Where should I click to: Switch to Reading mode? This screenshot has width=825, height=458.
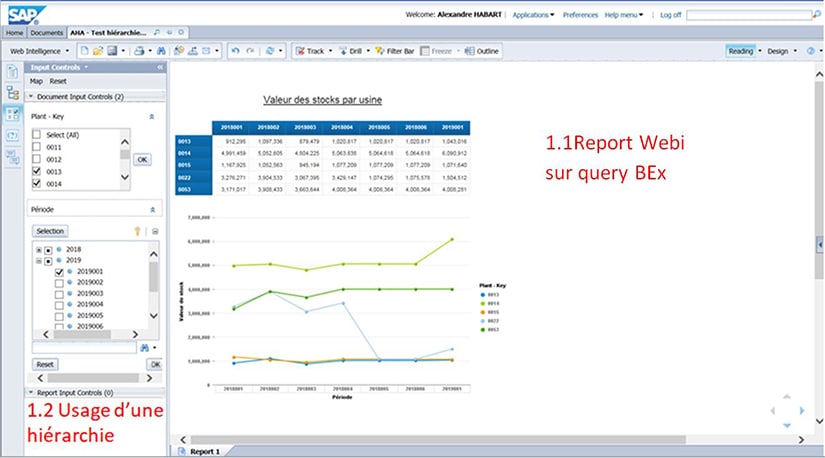point(741,51)
